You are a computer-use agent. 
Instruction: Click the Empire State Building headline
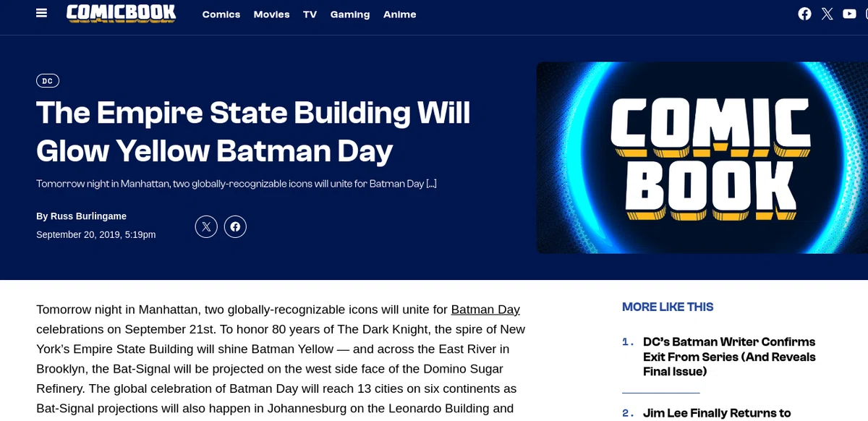pos(253,132)
